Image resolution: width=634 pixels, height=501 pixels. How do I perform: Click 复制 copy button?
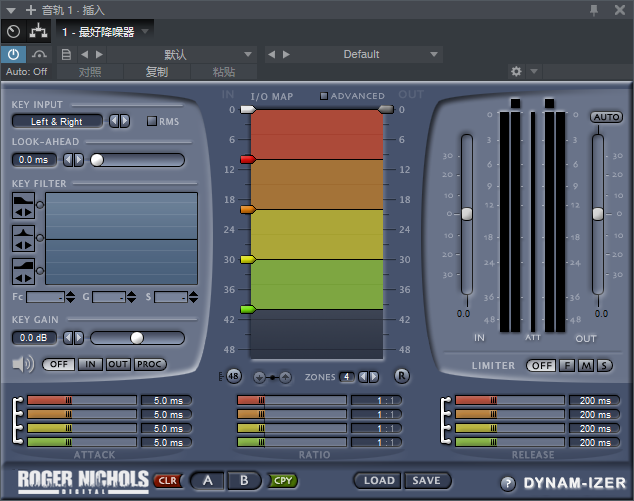tap(156, 72)
